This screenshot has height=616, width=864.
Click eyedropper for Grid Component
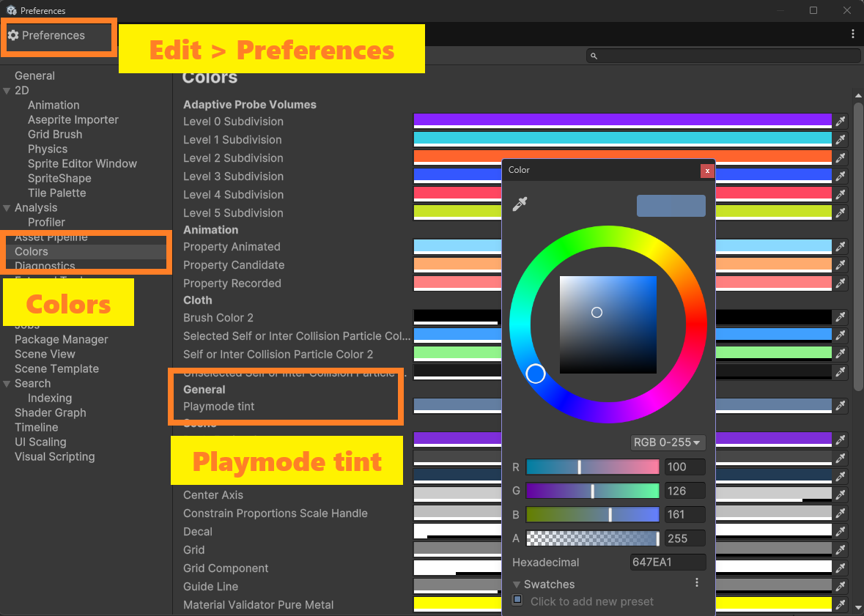[841, 568]
